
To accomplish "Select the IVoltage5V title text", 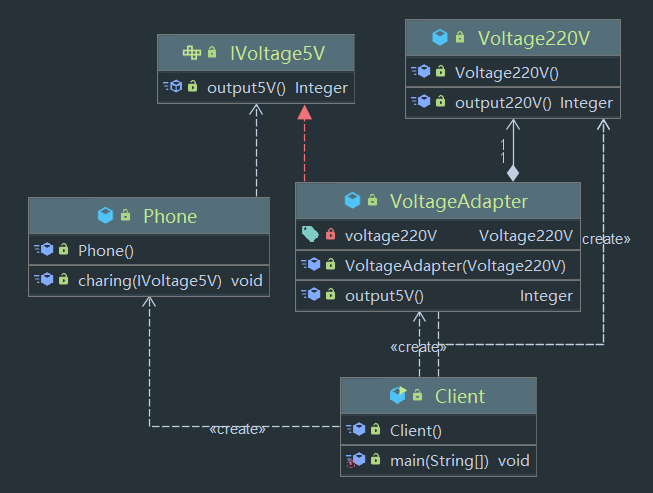I will coord(277,53).
